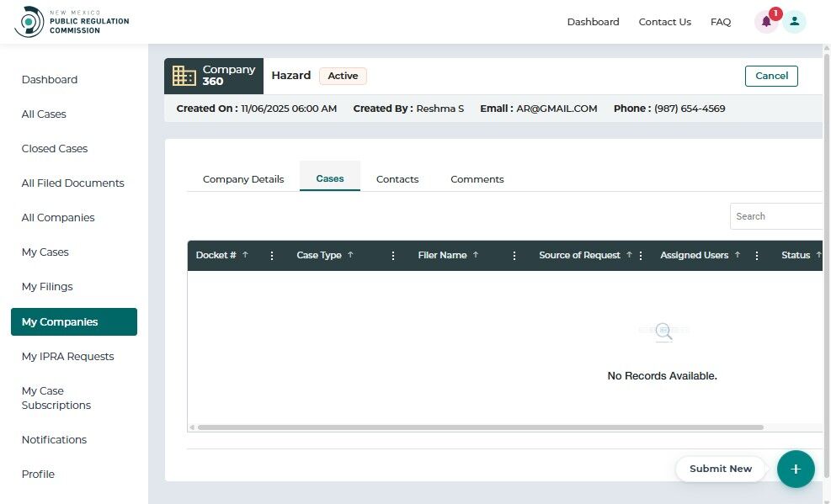The image size is (831, 504).
Task: Focus the Search input field
Action: [x=776, y=216]
